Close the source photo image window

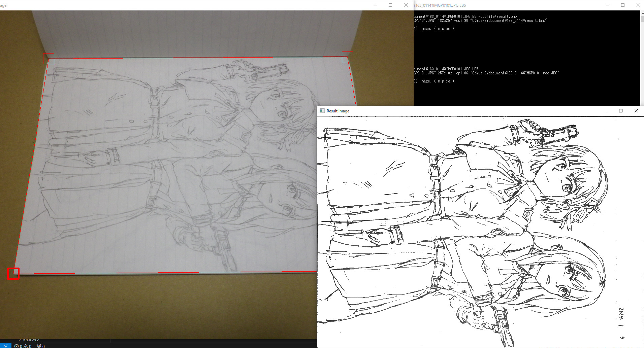406,5
